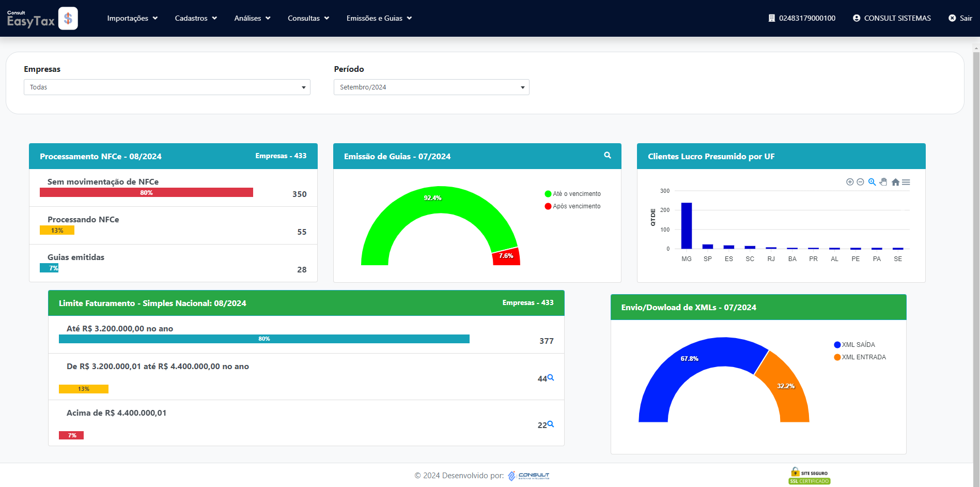Click the yellow 13% faturamento bar
Viewport: 980px width, 487px height.
point(84,389)
